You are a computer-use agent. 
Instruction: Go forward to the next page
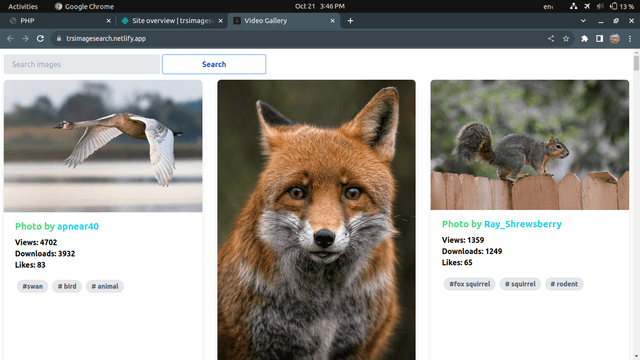pyautogui.click(x=25, y=38)
